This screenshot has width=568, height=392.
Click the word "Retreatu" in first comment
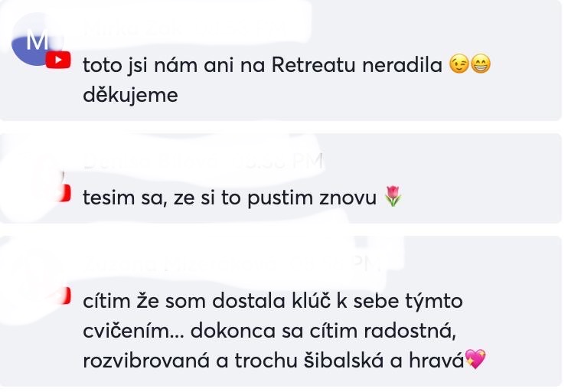point(313,65)
